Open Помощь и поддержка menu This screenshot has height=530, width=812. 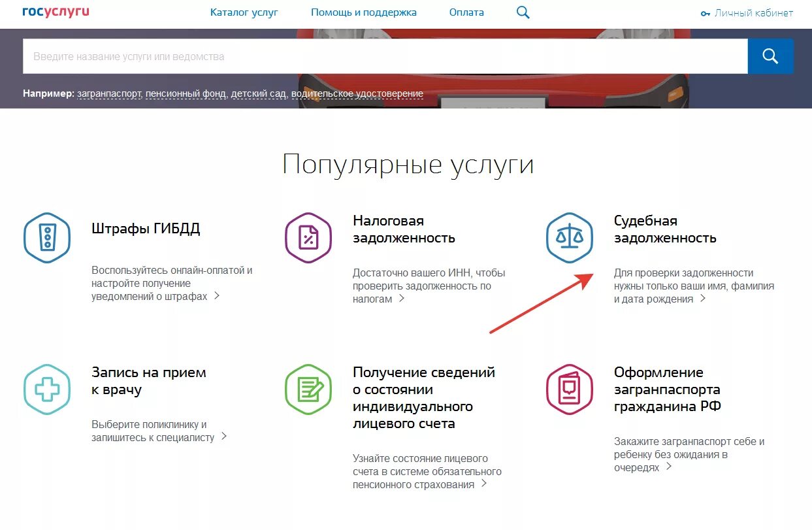(364, 12)
